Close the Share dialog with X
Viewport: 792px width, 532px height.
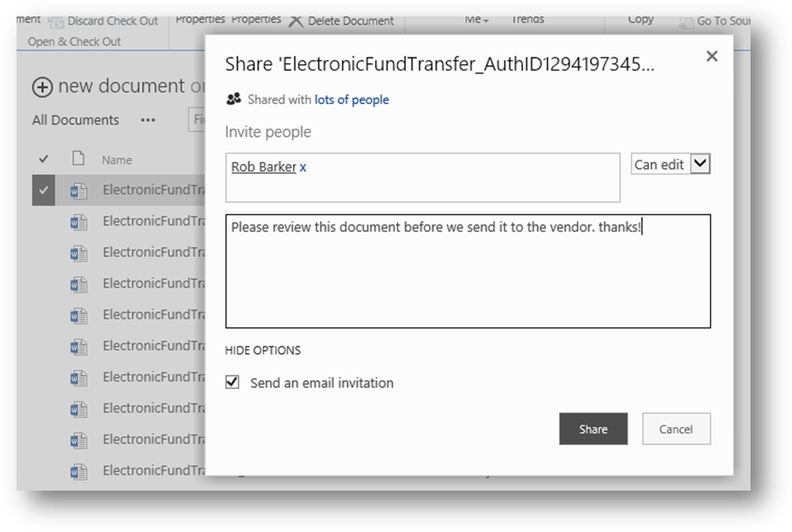pyautogui.click(x=711, y=56)
